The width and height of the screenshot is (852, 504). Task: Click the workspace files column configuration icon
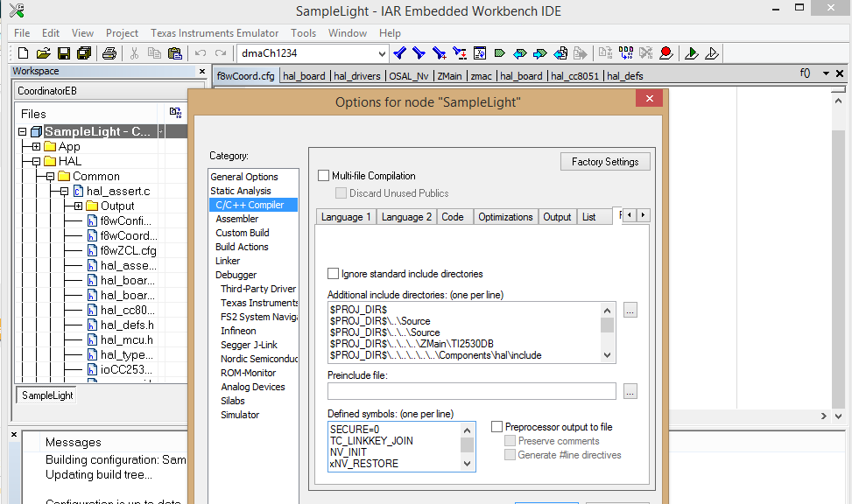point(175,112)
